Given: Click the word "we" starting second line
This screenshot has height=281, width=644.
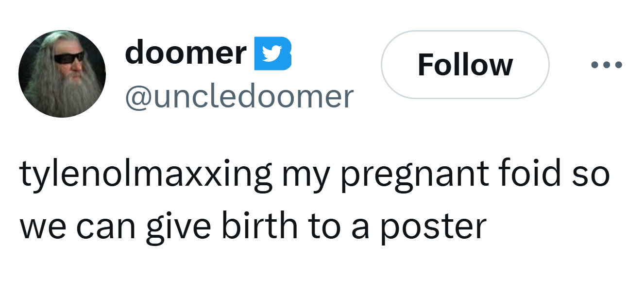Looking at the screenshot, I should point(42,228).
